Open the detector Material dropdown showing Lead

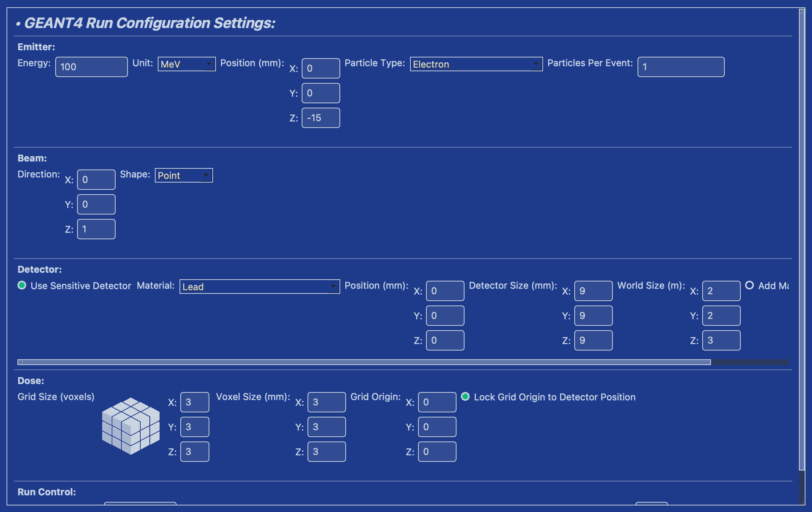click(x=260, y=287)
